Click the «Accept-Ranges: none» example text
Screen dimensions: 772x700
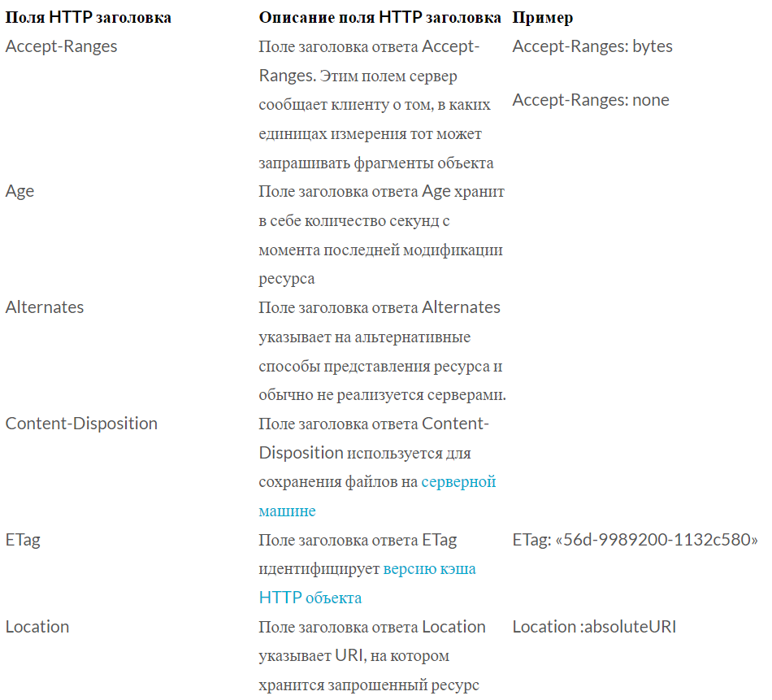coord(591,100)
